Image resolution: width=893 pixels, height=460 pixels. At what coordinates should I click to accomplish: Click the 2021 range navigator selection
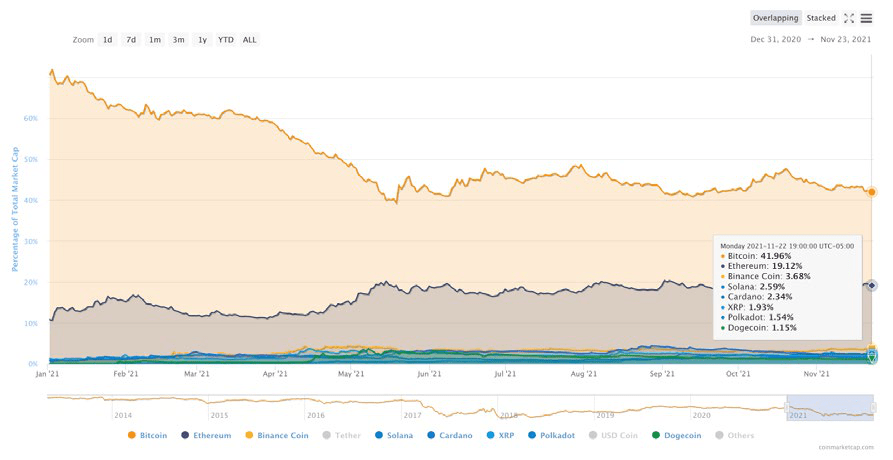point(829,407)
